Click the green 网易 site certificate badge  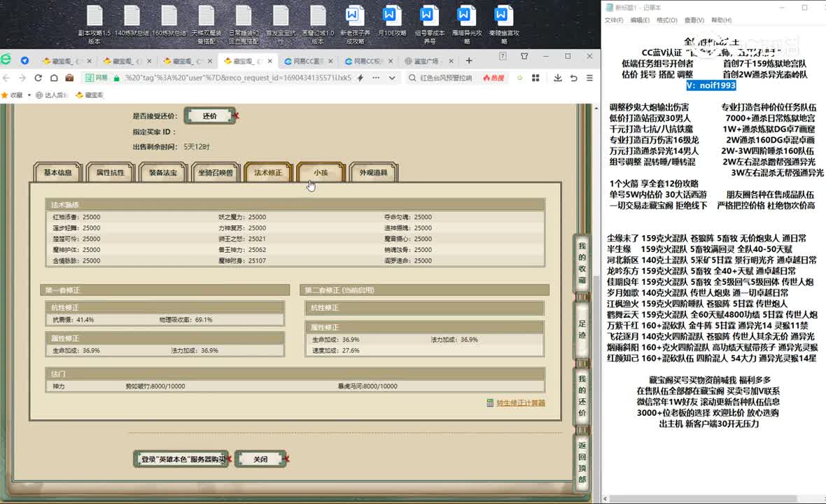coord(97,78)
